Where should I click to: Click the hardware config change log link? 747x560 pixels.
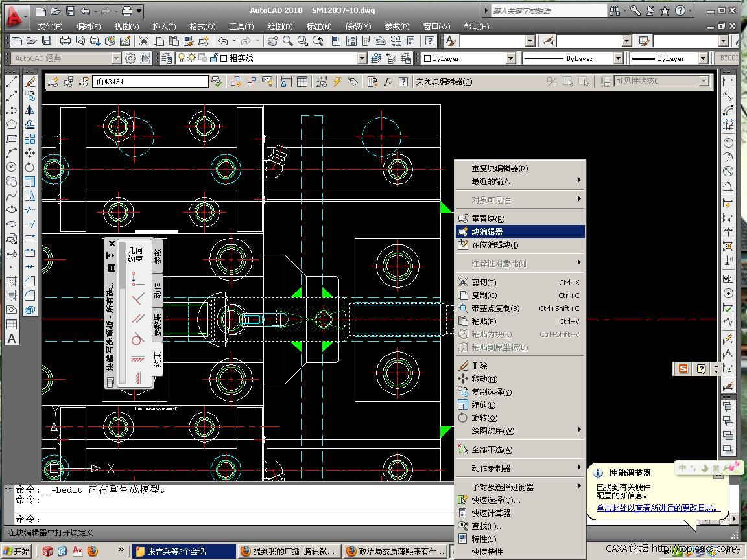tap(658, 508)
